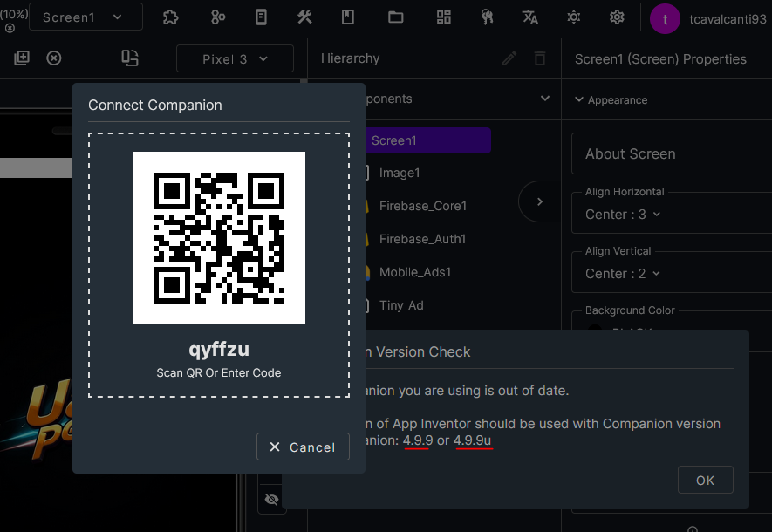Select Firebase_Core1 in the hierarchy
This screenshot has height=532, width=772.
(x=423, y=206)
